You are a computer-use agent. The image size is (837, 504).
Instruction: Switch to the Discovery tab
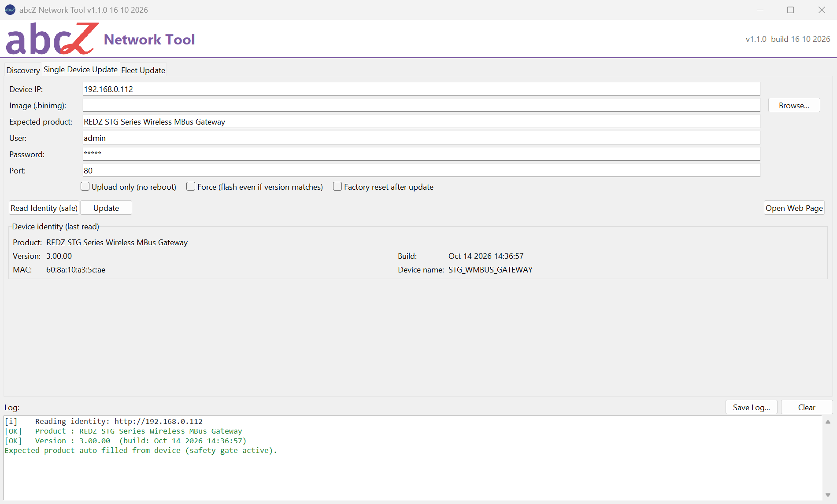tap(23, 70)
